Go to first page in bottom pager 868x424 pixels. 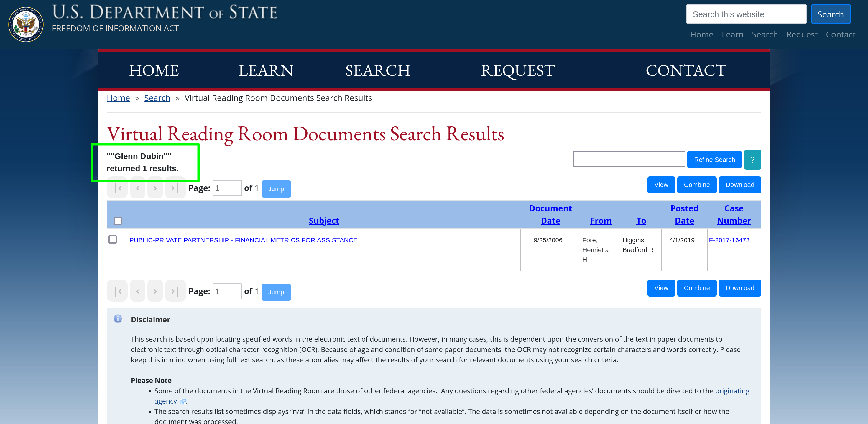coord(118,291)
